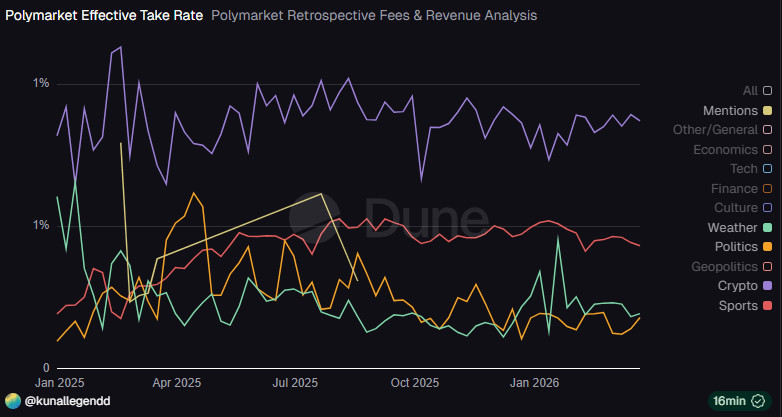
Task: Hide the Politics legend series
Action: pyautogui.click(x=743, y=246)
